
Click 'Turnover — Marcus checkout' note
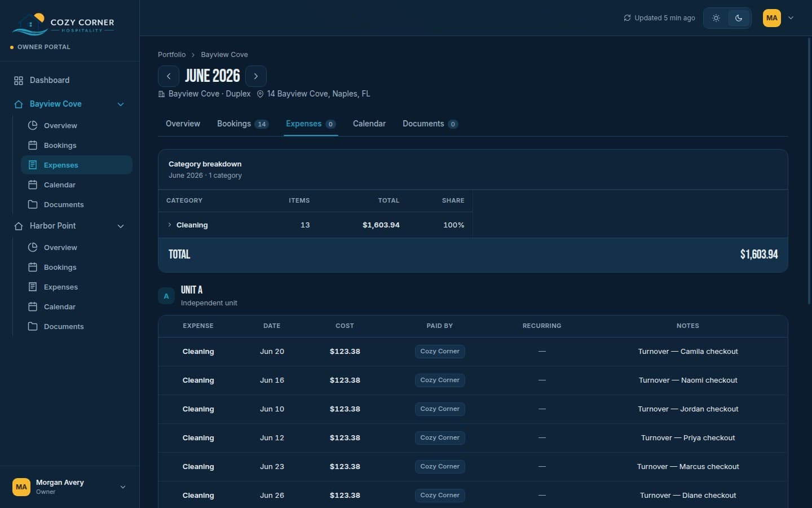pos(688,466)
